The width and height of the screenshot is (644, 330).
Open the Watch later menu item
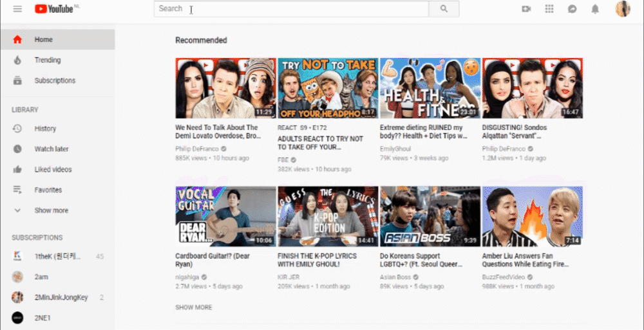57,149
